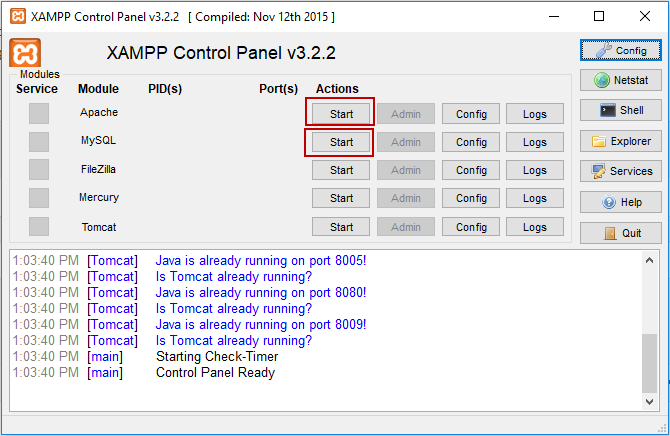Click the FileZilla module label
Viewport: 670px width, 436px height.
coord(98,169)
